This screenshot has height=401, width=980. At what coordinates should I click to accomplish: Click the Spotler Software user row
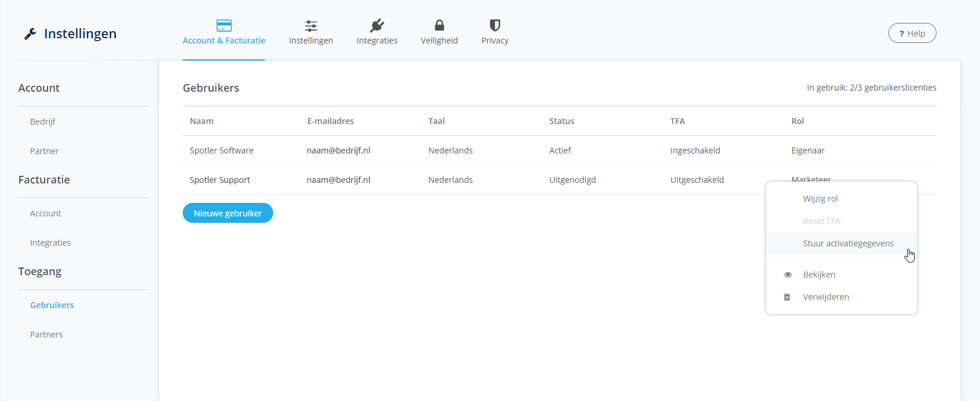[221, 151]
